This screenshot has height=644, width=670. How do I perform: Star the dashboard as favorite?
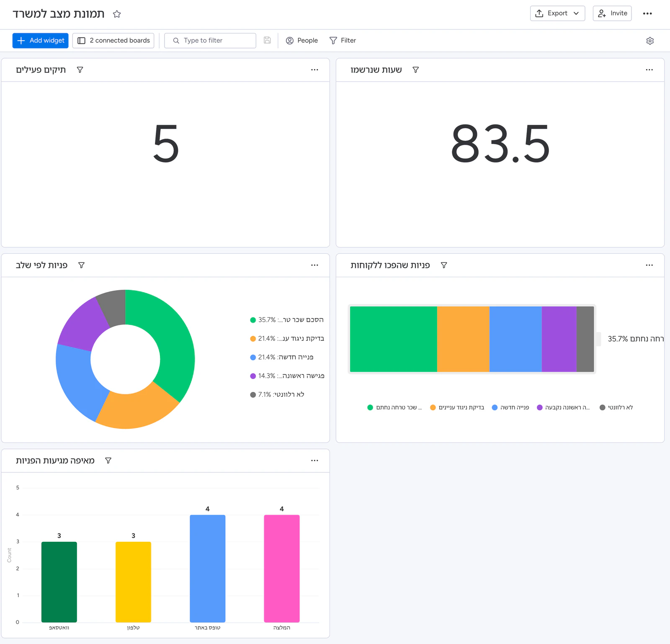click(x=117, y=14)
